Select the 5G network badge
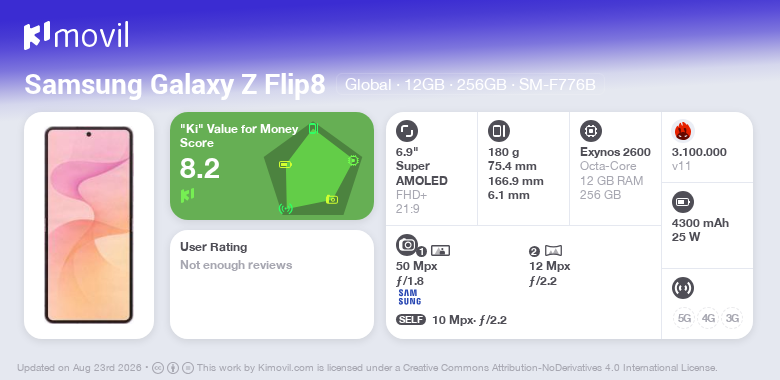Image resolution: width=780 pixels, height=380 pixels. [x=684, y=318]
